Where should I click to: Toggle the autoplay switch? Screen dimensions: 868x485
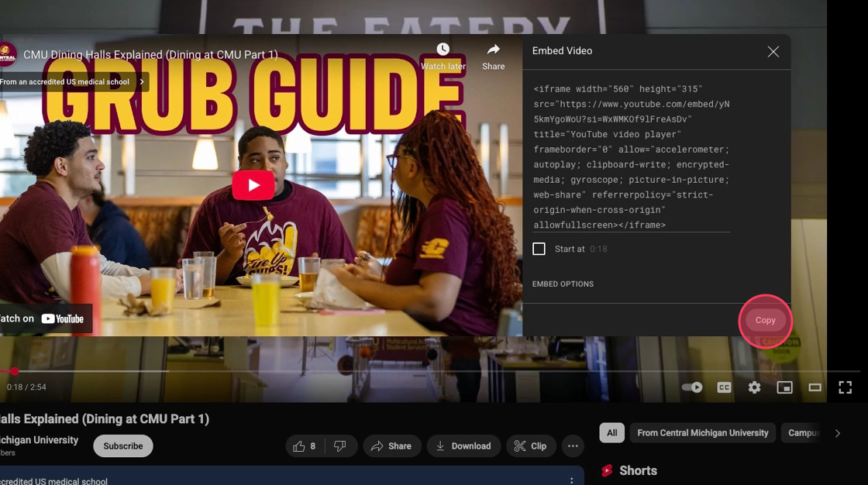coord(692,387)
